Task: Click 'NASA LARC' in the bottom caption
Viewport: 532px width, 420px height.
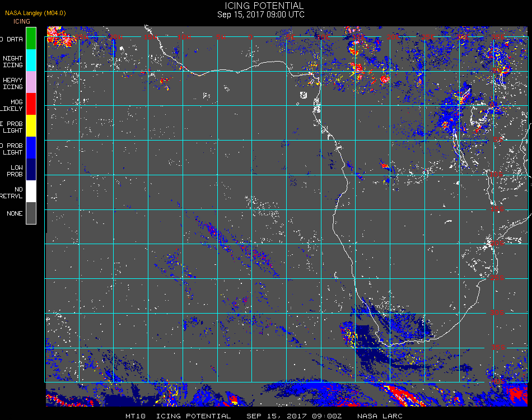Action: point(380,416)
